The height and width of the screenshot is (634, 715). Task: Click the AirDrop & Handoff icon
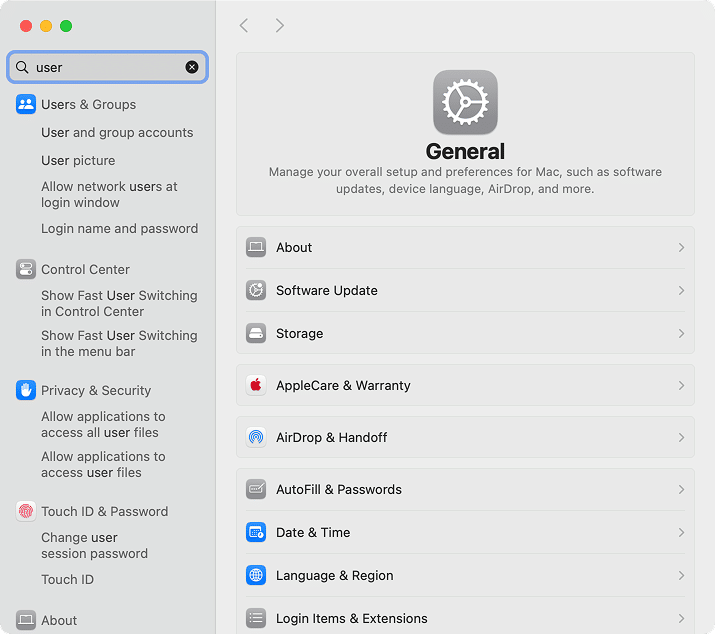256,437
